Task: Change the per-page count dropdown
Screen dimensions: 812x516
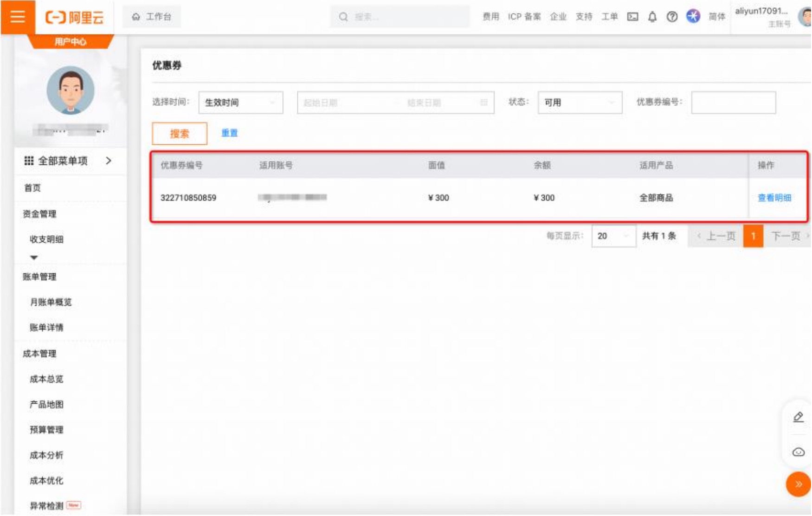Action: coord(613,236)
